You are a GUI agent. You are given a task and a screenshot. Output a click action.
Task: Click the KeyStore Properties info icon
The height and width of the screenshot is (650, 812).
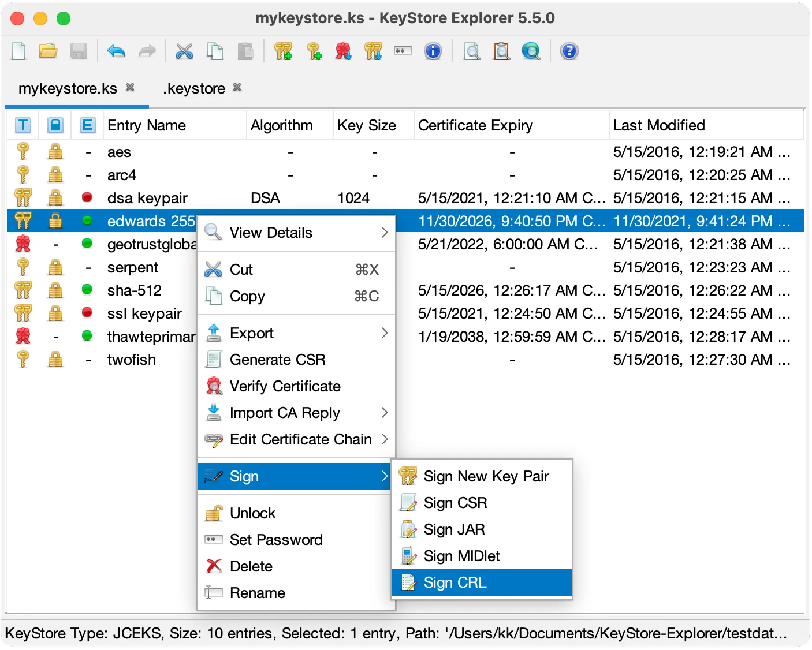[x=433, y=51]
